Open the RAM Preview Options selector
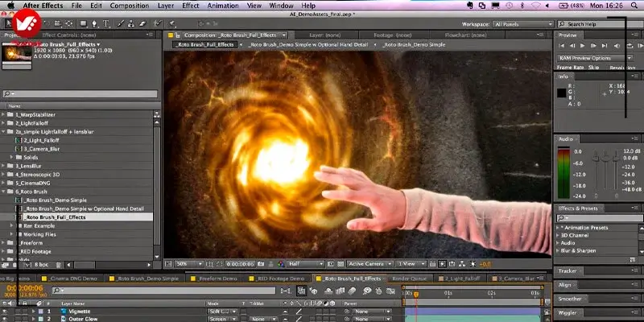 (595, 58)
